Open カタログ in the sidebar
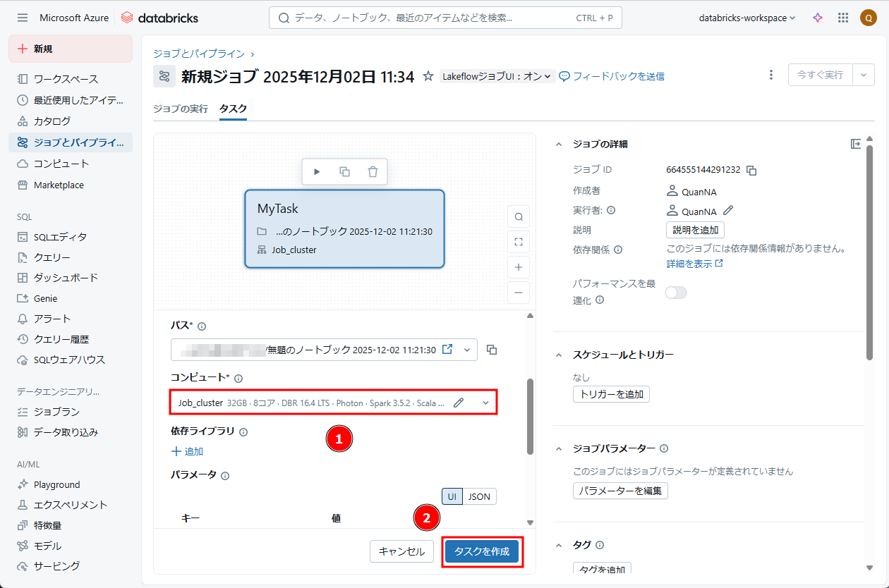This screenshot has width=889, height=588. (52, 121)
